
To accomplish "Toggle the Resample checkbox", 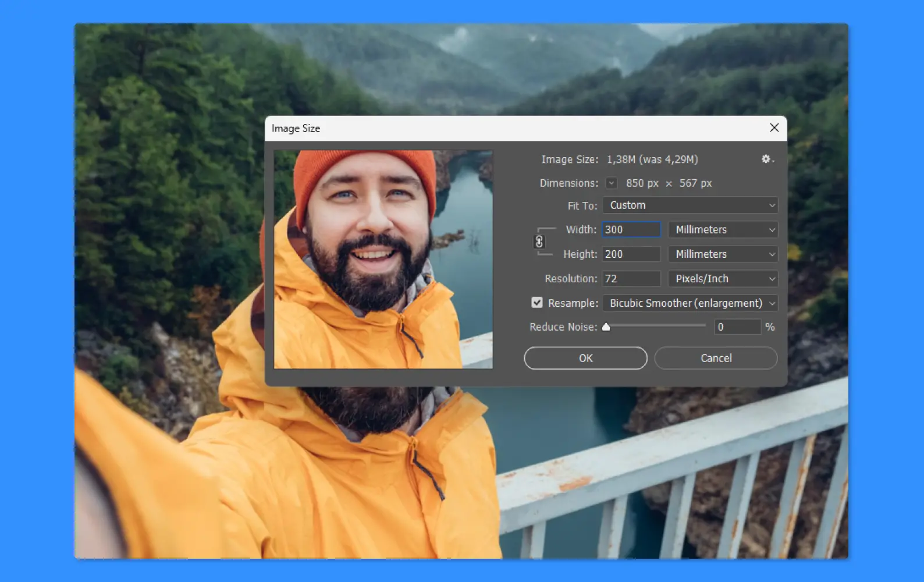I will tap(536, 303).
